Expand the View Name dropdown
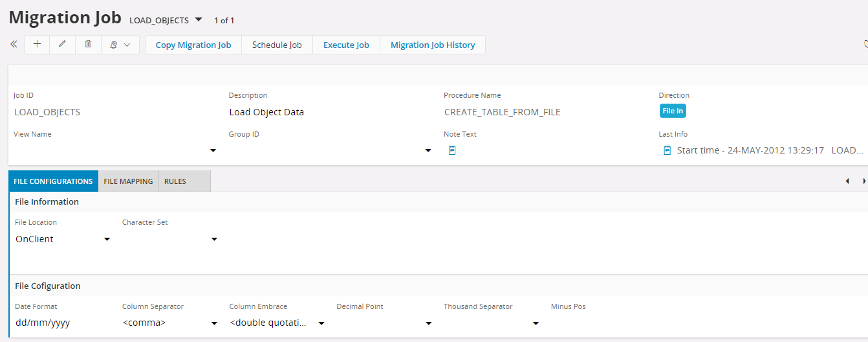 coord(213,150)
